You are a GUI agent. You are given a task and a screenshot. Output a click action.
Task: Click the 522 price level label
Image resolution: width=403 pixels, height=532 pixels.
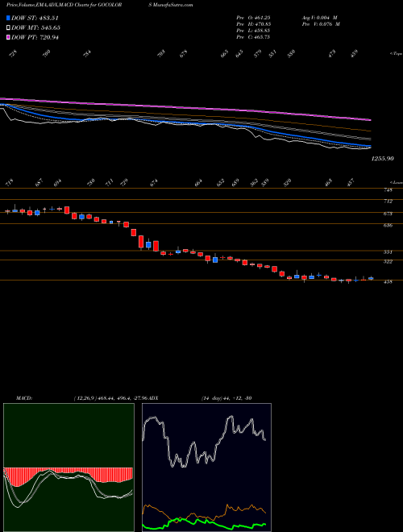coord(388,262)
